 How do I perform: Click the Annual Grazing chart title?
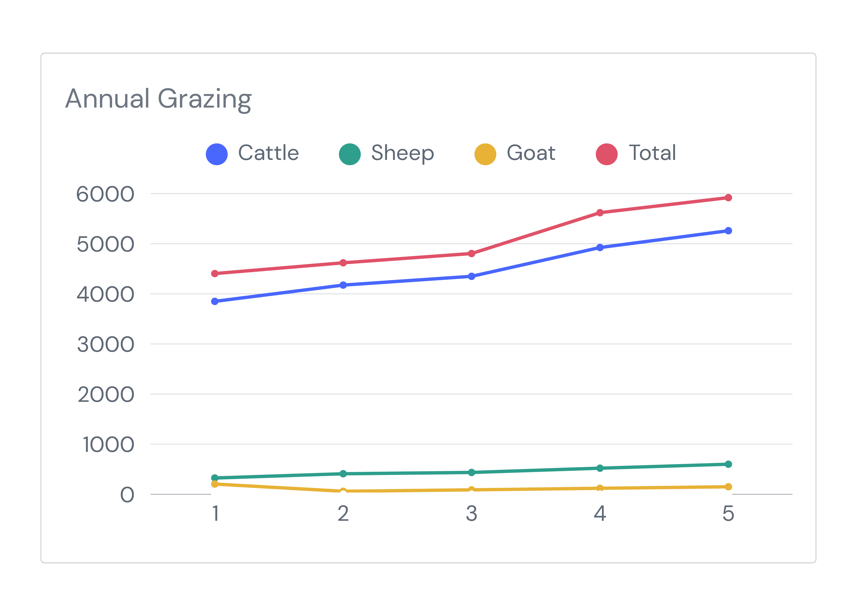tap(158, 99)
